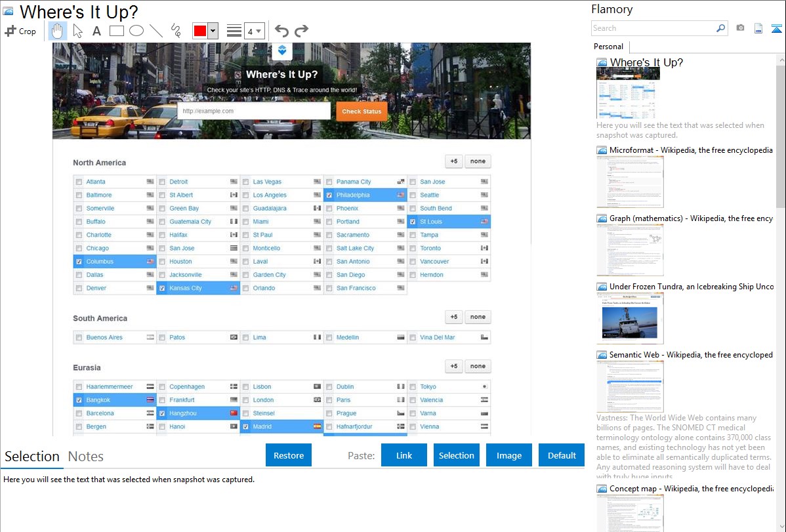Uncheck the Philadelphia checkbox

click(x=329, y=195)
